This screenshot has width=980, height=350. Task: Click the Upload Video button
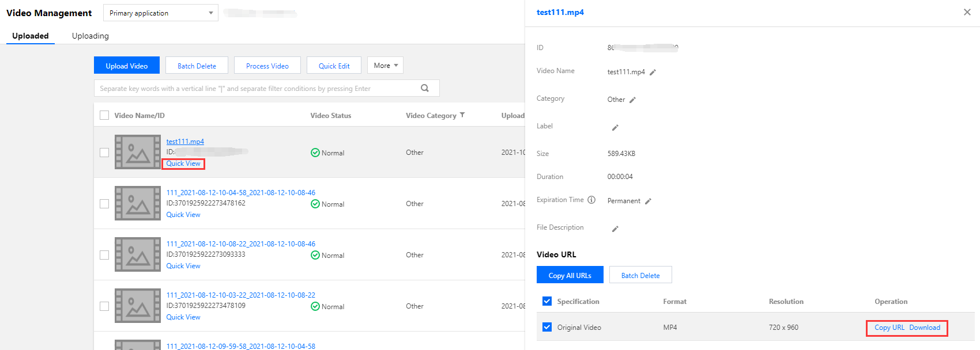[x=127, y=66]
